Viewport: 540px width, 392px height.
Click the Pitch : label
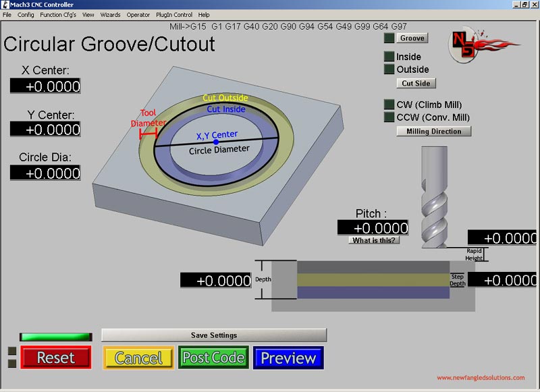point(371,213)
